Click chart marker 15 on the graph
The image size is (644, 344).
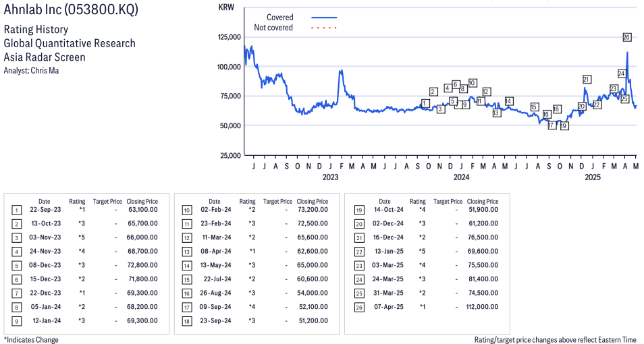point(534,107)
